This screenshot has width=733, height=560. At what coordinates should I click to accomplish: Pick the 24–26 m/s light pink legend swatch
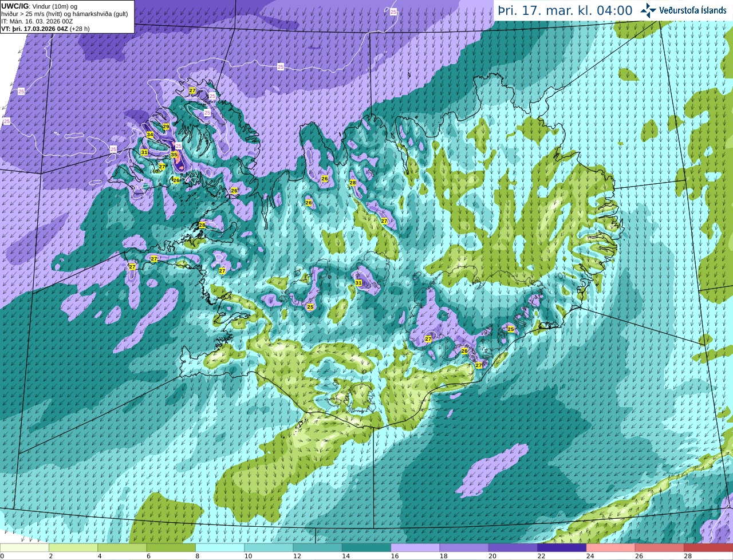pyautogui.click(x=611, y=548)
